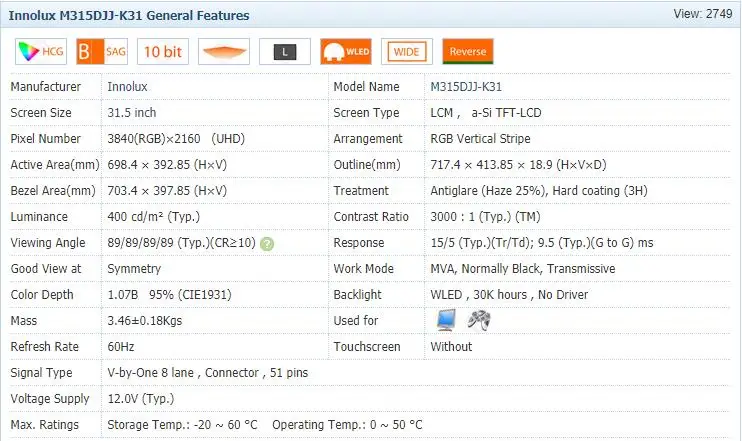Click the 3.46±0.18Kgs mass value

tap(145, 321)
